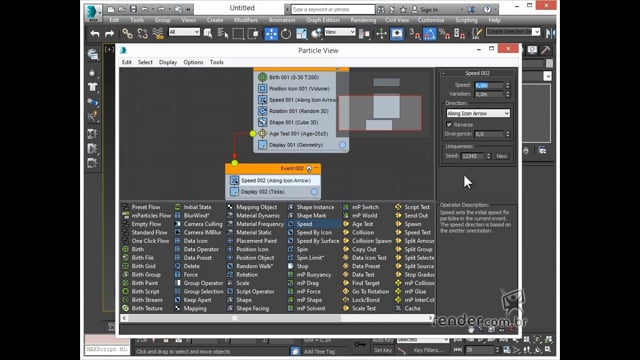This screenshot has width=640, height=360.
Task: Toggle Set Key mode
Action: pos(383,350)
